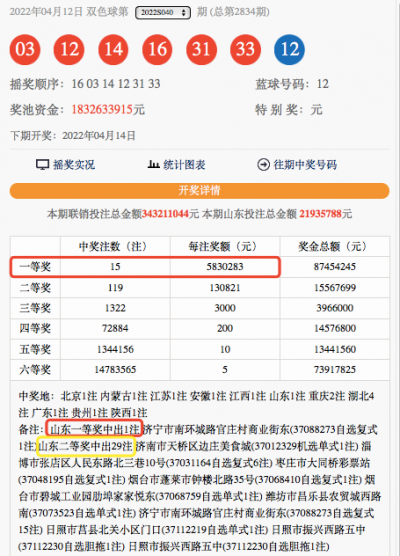400x556 pixels.
Task: Click the monitor icon beside 摇奖实况
Action: click(x=42, y=165)
